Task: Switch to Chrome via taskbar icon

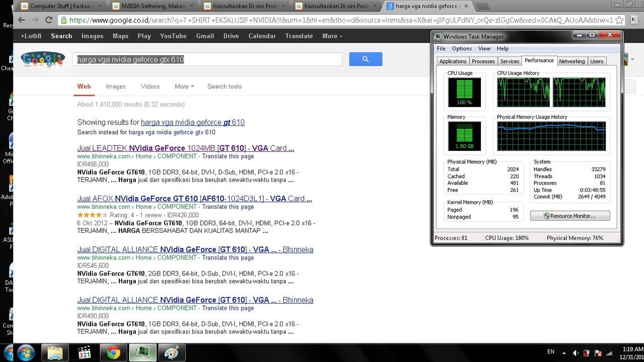Action: [x=113, y=353]
